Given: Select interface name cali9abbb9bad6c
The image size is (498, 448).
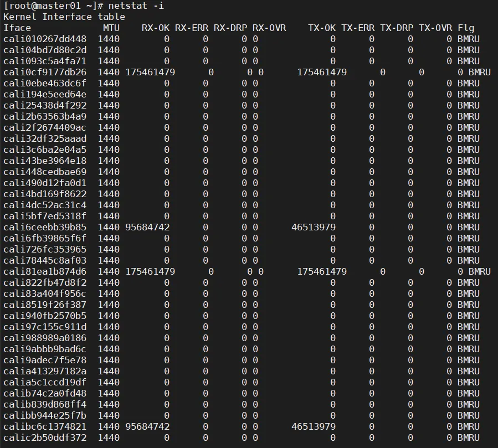Looking at the screenshot, I should (x=45, y=349).
